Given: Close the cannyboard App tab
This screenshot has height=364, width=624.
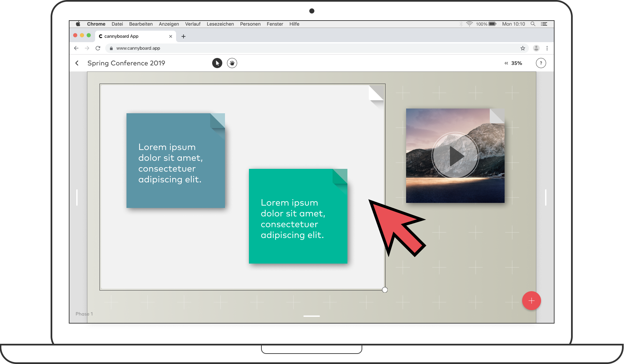Looking at the screenshot, I should 171,36.
